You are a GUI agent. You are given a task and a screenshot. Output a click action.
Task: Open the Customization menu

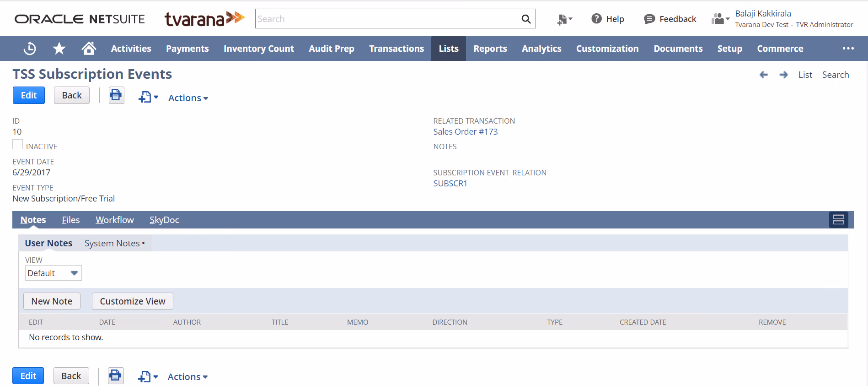(607, 49)
